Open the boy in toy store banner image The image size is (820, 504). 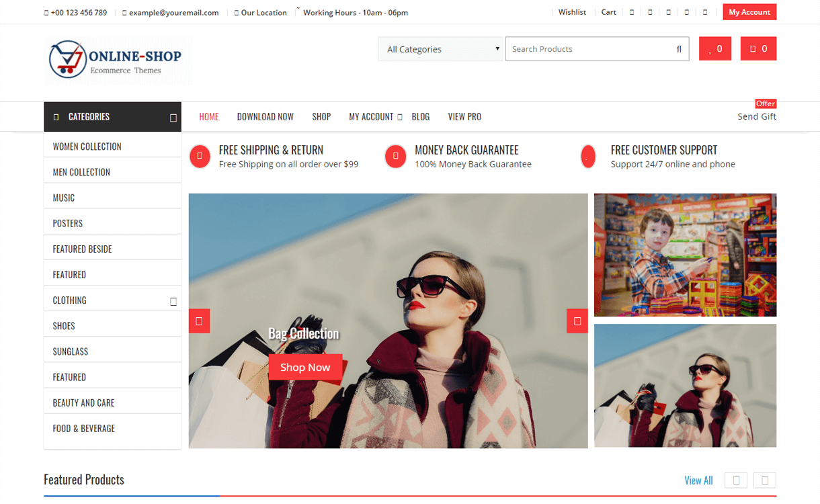[685, 255]
